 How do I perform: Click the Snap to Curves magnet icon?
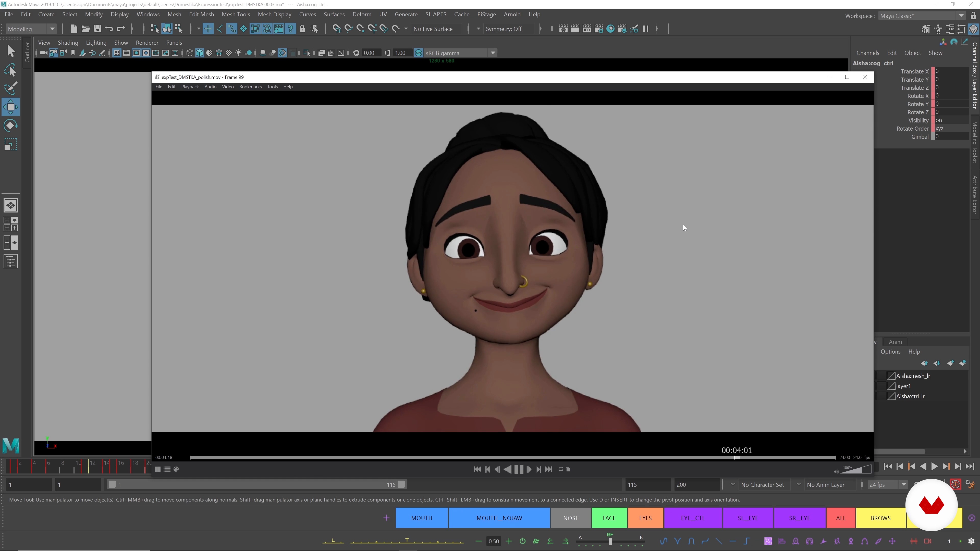tap(348, 29)
